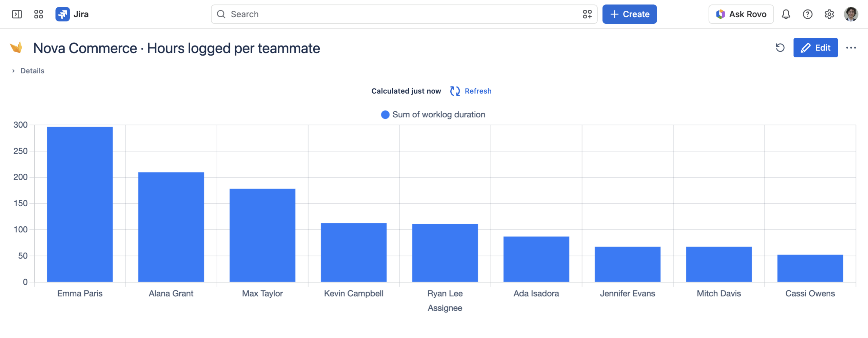Click the 'Kevin Campbell' axis label
This screenshot has width=868, height=338.
354,294
